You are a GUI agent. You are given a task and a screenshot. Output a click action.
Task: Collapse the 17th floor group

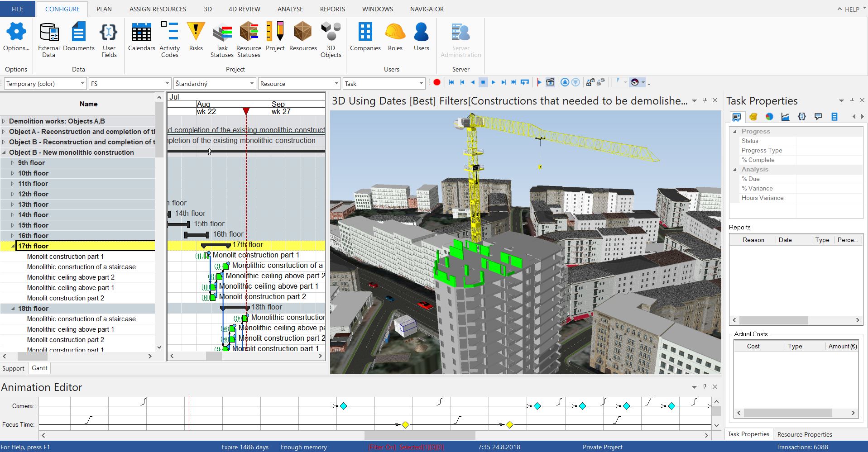tap(13, 246)
